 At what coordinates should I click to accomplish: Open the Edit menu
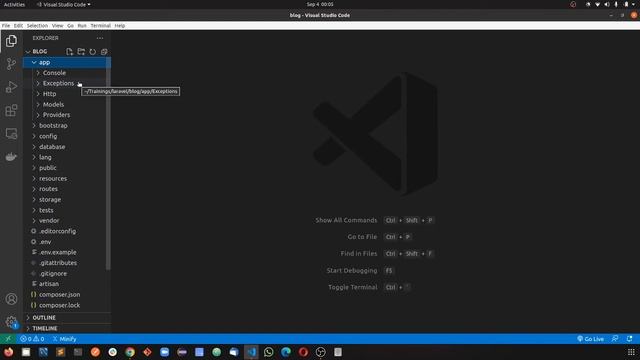[18, 26]
